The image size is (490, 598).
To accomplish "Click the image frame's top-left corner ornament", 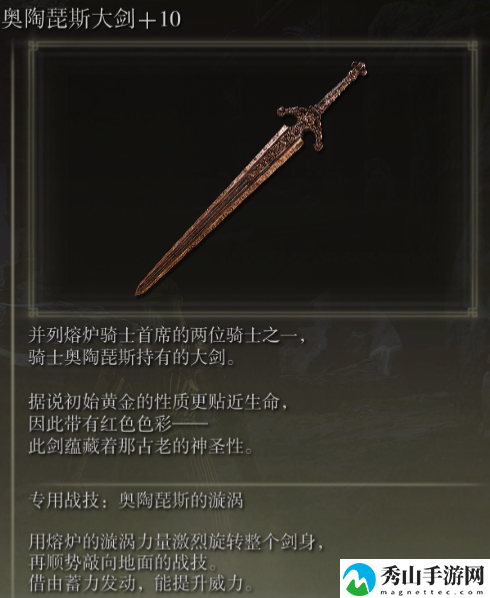I will pos(34,46).
